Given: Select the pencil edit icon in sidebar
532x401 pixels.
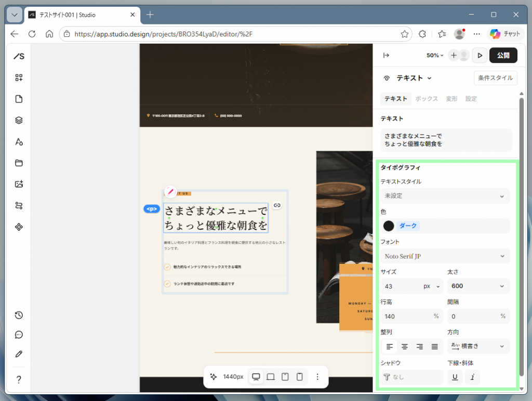Looking at the screenshot, I should [19, 354].
